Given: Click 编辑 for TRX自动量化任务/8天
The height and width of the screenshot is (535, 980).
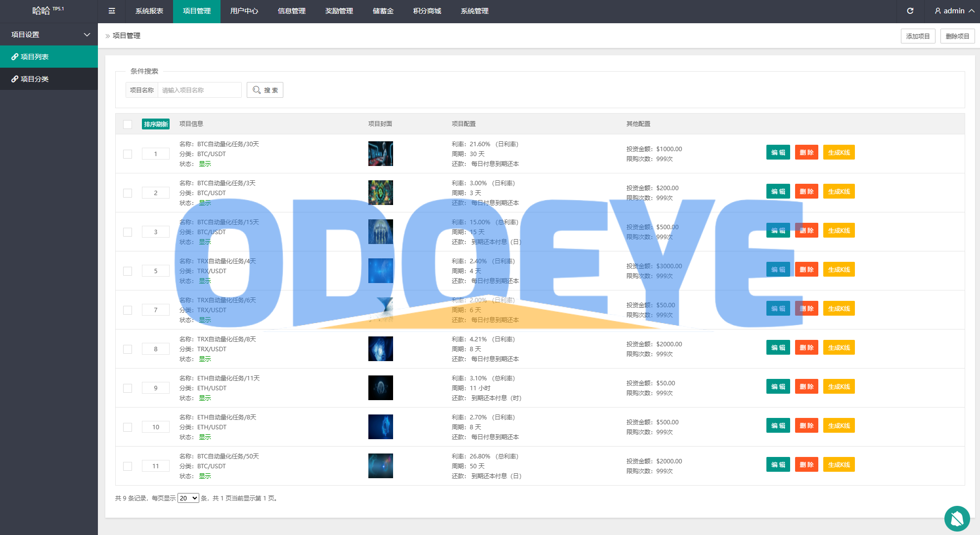Looking at the screenshot, I should point(778,347).
